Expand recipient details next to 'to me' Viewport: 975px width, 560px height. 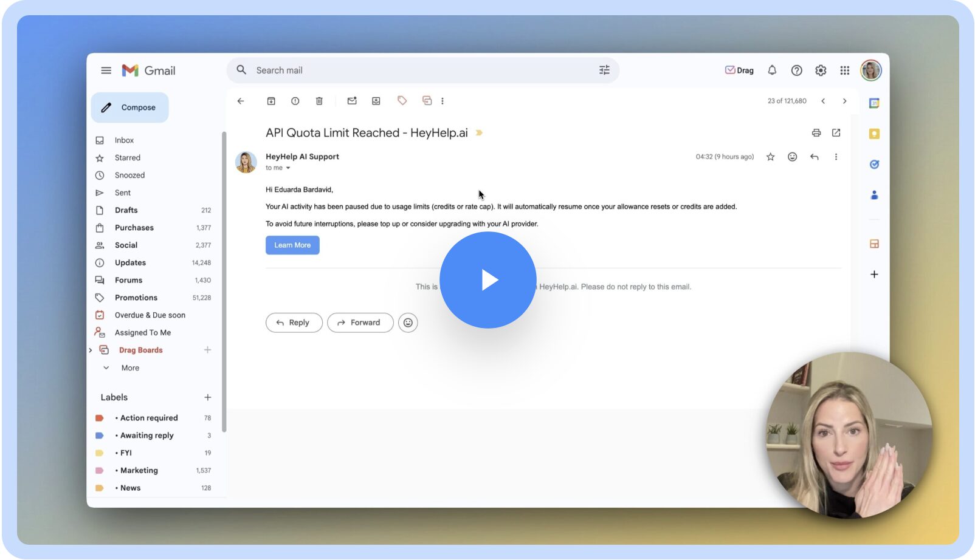tap(288, 168)
